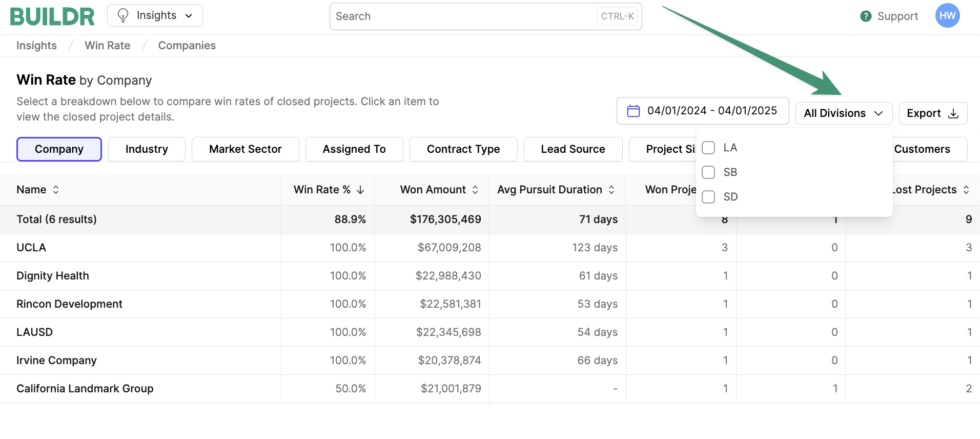The width and height of the screenshot is (980, 439).
Task: Click the Export download icon
Action: click(953, 113)
